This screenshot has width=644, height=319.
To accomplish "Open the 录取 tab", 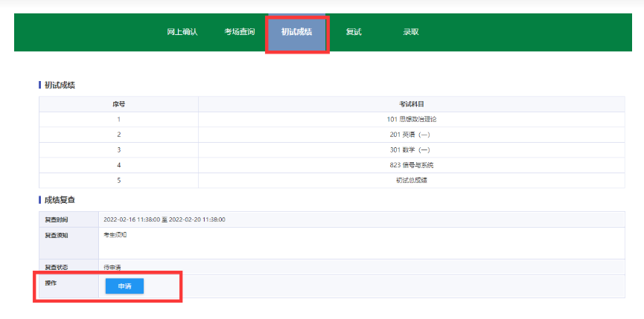I will tap(411, 32).
